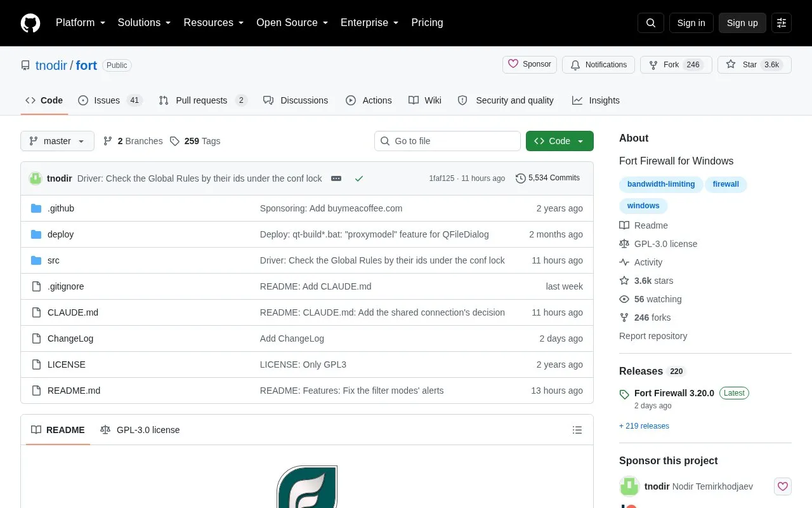Open the appearance settings icon beside Sign up

click(x=782, y=23)
